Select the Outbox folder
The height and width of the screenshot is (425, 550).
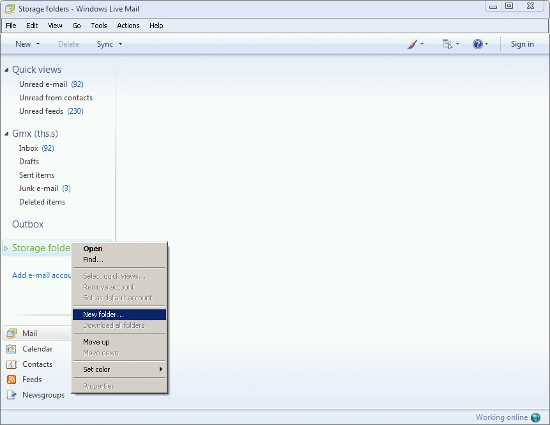[28, 224]
